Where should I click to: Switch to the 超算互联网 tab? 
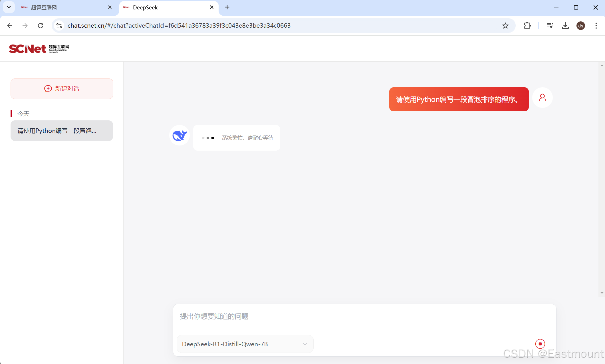point(63,7)
